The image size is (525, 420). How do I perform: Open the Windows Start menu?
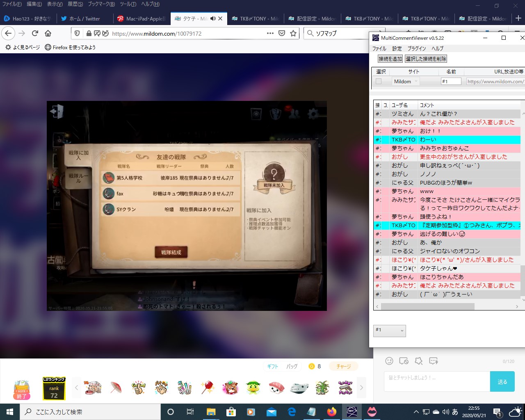coord(10,412)
